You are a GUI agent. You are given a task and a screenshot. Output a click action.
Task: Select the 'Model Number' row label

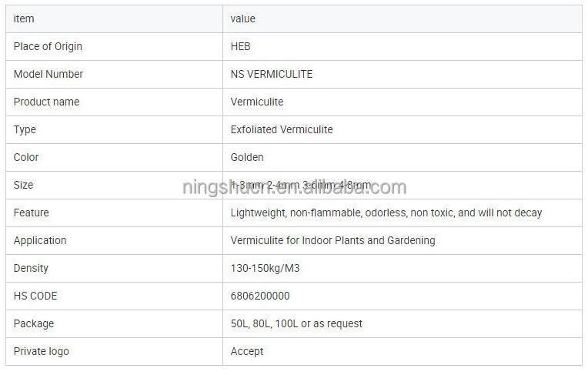(x=48, y=74)
